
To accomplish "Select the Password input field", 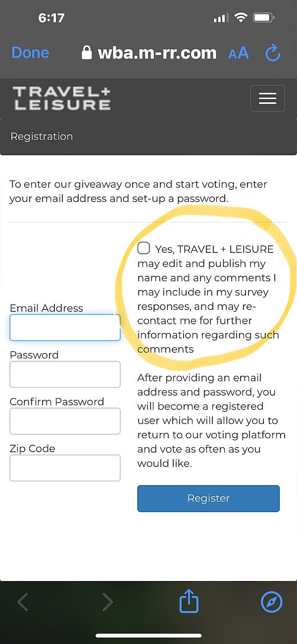I will [x=65, y=374].
